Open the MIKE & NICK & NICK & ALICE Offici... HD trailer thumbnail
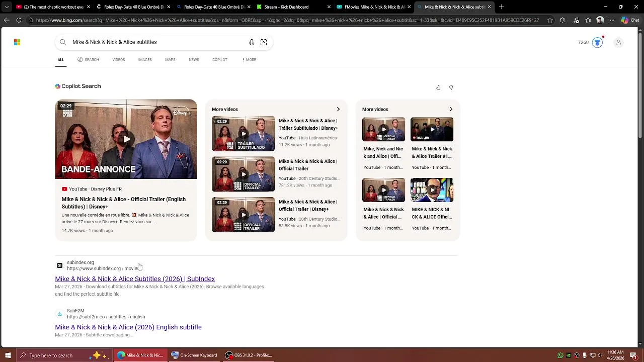The height and width of the screenshot is (362, 644). tap(432, 190)
